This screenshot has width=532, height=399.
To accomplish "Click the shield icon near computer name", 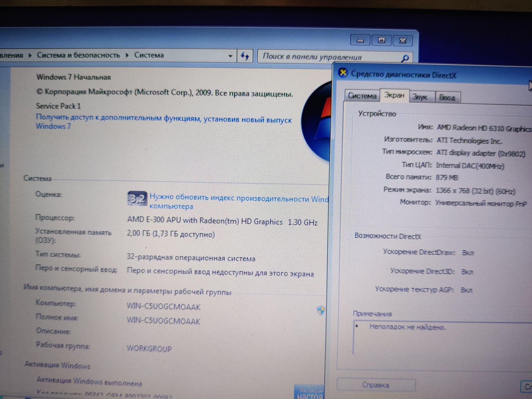I will click(x=321, y=310).
